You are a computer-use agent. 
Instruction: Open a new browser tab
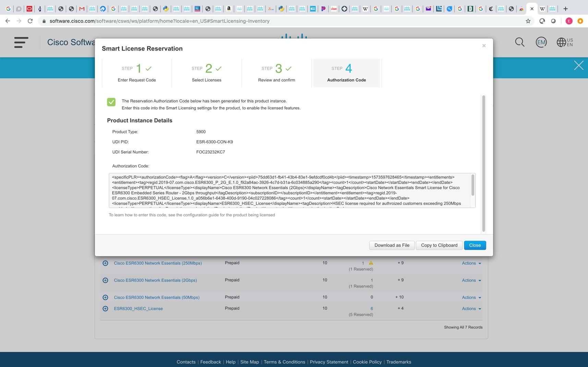(565, 9)
